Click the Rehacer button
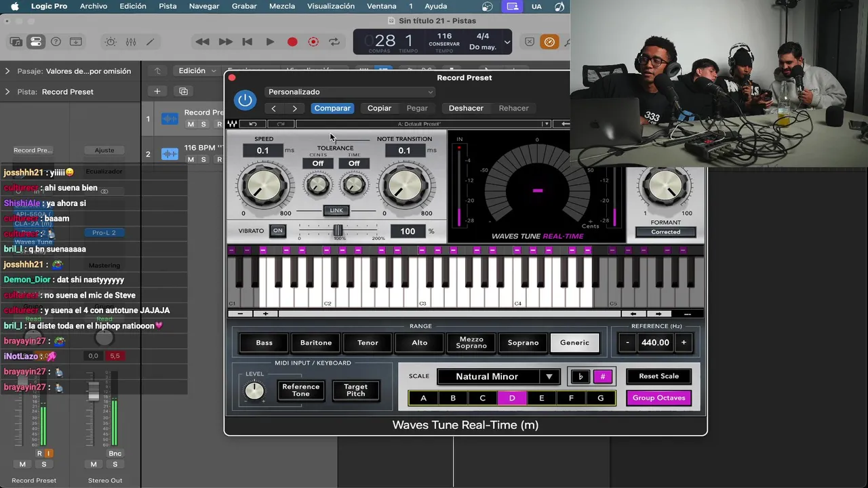The width and height of the screenshot is (868, 488). tap(513, 108)
